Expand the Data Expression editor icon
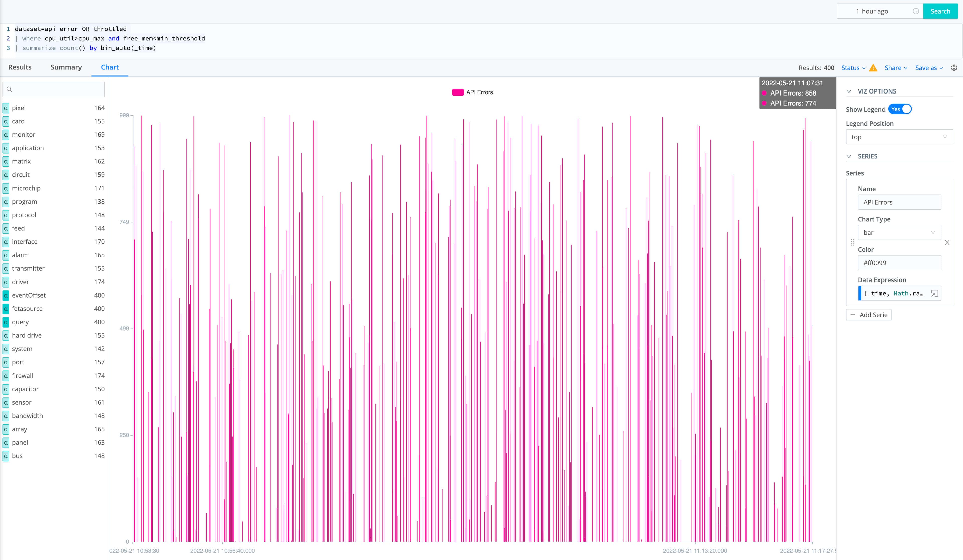963x560 pixels. coord(934,293)
